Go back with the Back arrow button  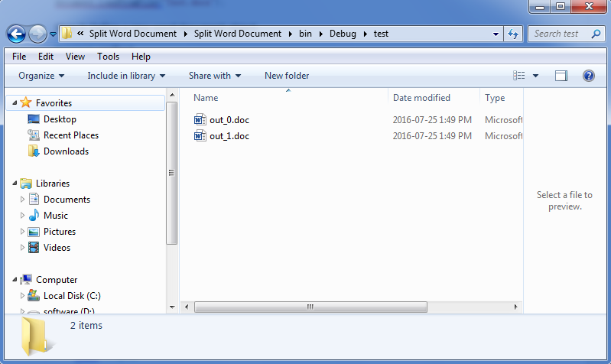(x=16, y=34)
